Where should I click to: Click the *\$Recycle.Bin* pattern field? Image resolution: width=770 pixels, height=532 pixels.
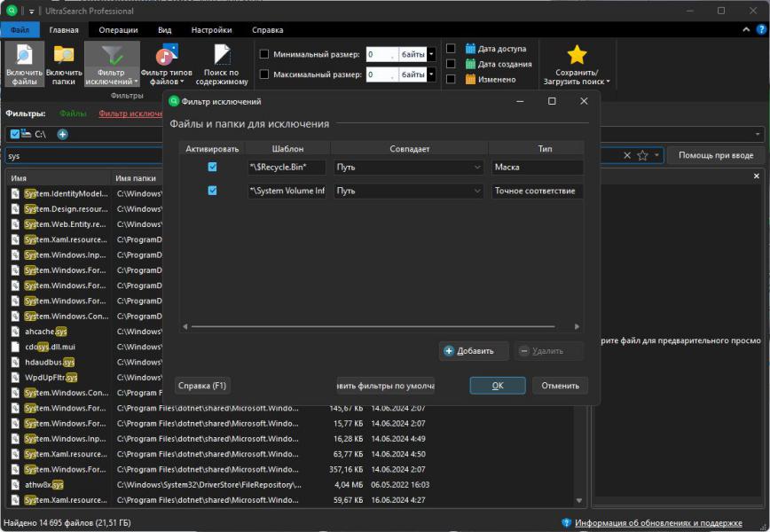coord(287,167)
